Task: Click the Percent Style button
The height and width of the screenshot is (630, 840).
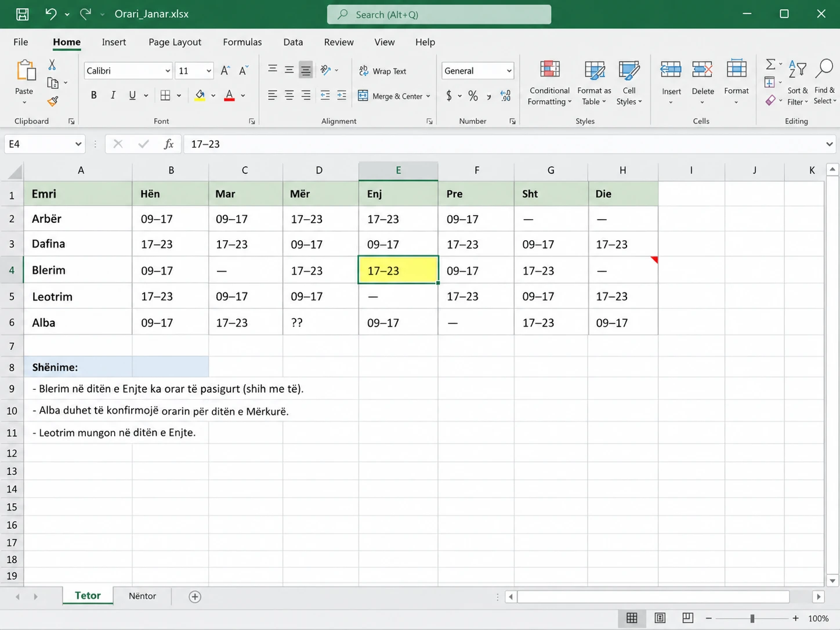Action: click(473, 96)
